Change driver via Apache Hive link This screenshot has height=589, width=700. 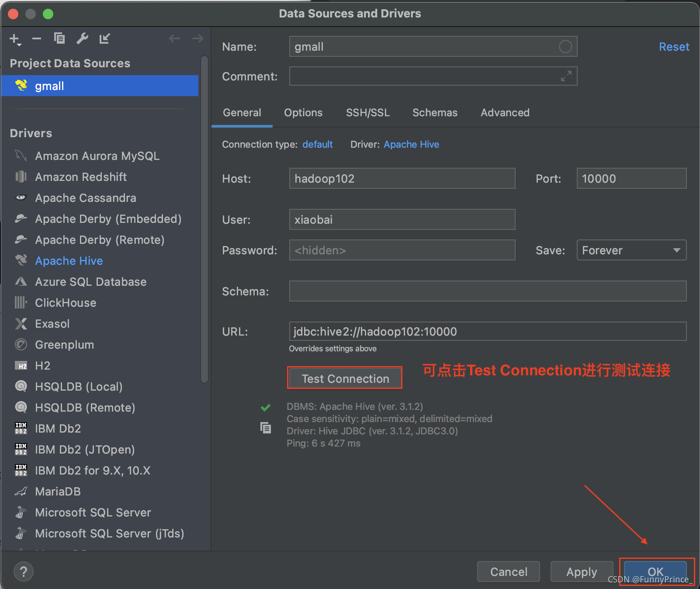click(x=411, y=145)
